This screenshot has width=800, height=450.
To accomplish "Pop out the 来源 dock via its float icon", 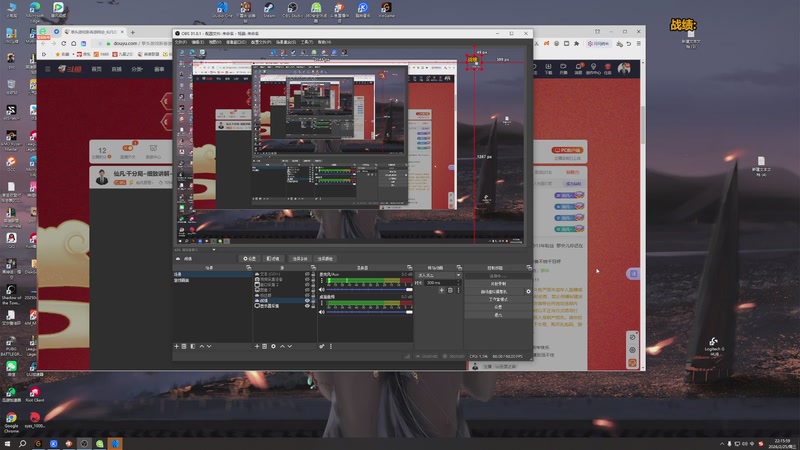I will coord(313,267).
